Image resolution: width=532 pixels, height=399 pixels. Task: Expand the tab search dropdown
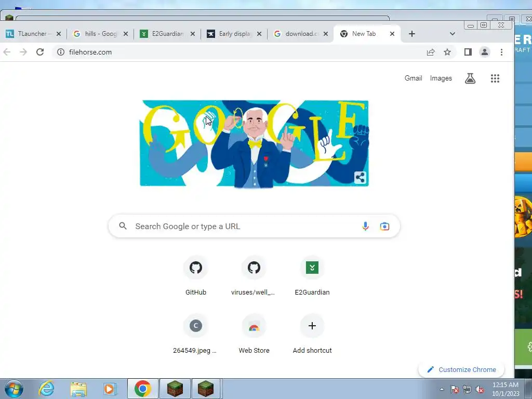pos(453,34)
